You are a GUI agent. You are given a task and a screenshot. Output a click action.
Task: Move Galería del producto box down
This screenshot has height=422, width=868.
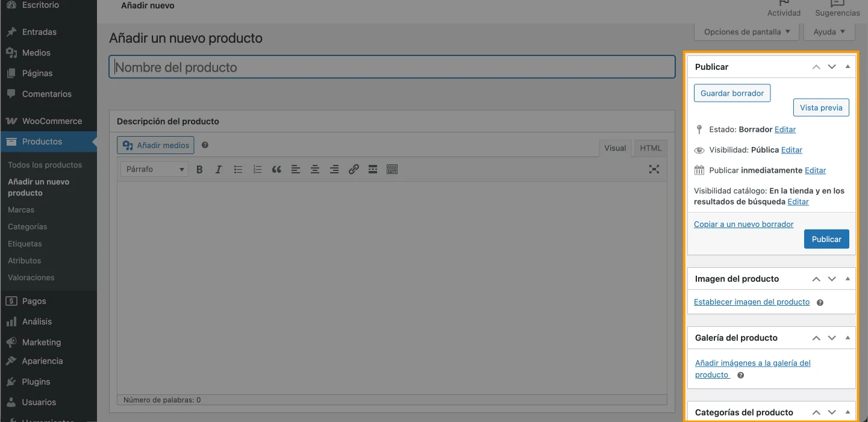832,338
